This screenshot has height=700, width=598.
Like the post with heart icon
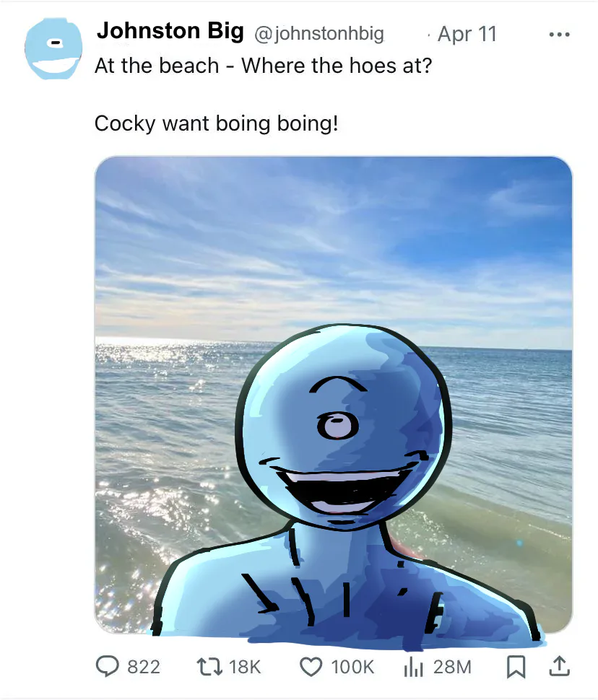[x=311, y=667]
